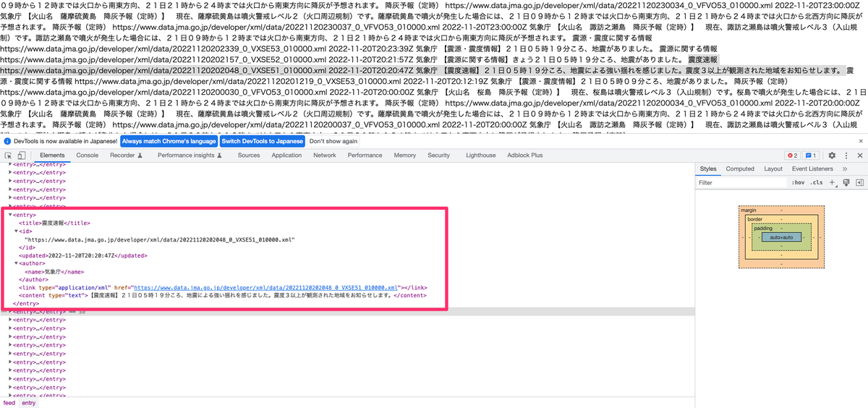
Task: Collapse the author node triangle
Action: pyautogui.click(x=16, y=263)
